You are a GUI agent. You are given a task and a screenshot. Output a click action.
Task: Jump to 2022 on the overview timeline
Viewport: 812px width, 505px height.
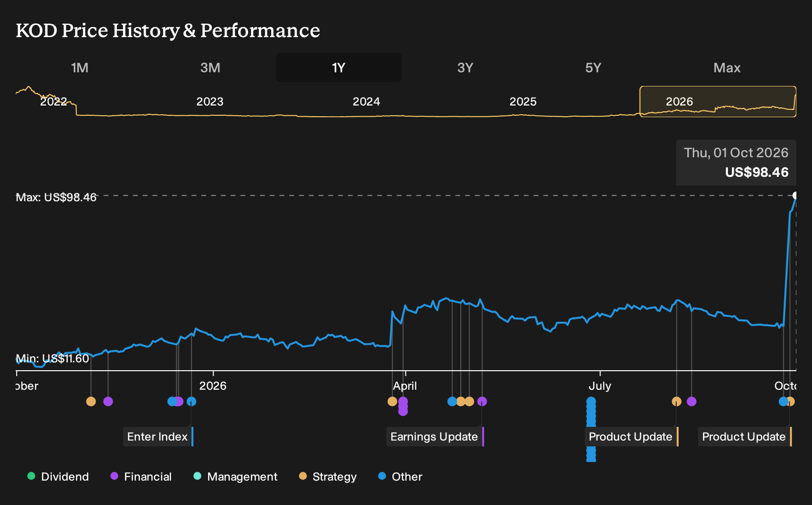click(53, 102)
